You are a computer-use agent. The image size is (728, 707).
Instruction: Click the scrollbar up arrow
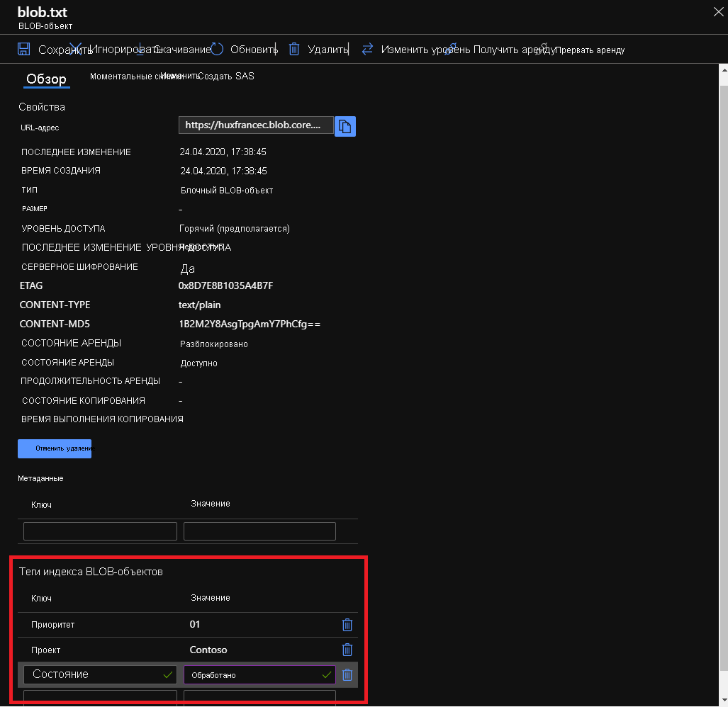coord(724,69)
